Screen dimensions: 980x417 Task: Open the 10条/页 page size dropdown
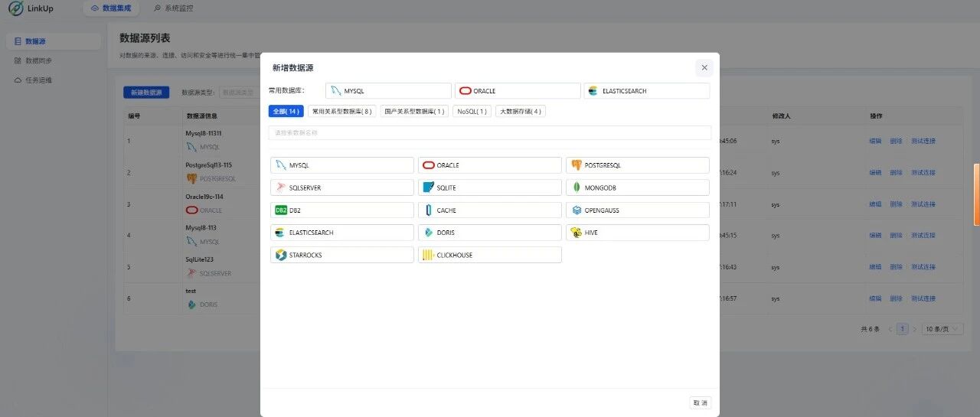[x=942, y=329]
